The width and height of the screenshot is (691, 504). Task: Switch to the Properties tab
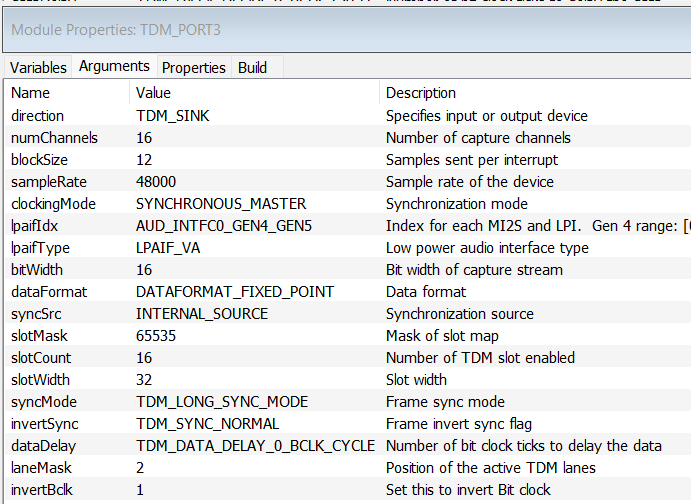(194, 68)
